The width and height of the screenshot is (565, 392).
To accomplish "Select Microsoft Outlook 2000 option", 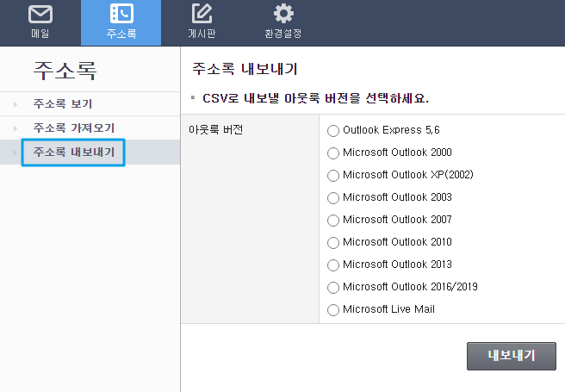I will 333,152.
